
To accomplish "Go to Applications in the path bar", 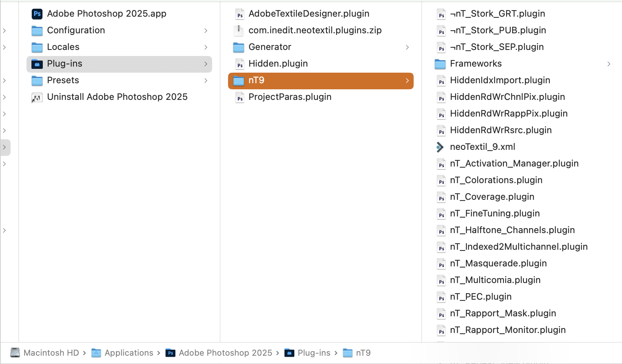I will click(x=129, y=353).
